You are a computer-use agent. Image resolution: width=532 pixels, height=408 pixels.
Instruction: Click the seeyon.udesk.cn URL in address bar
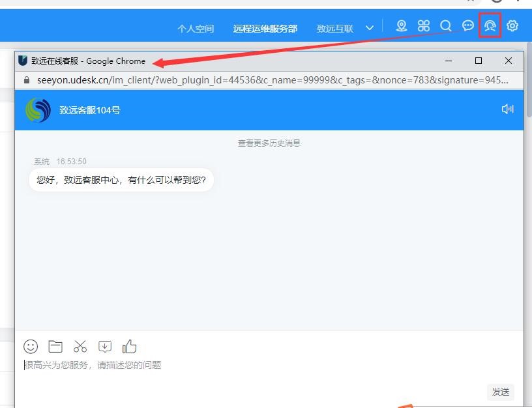tap(273, 80)
